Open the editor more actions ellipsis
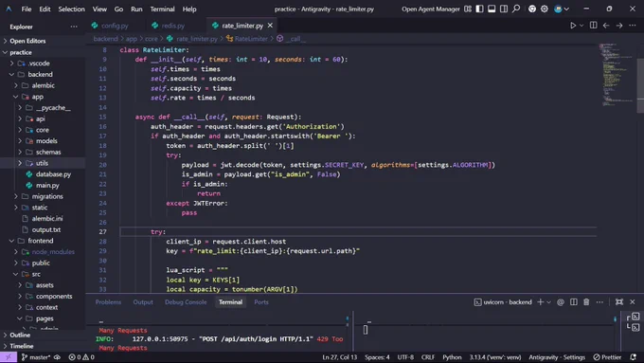Image resolution: width=644 pixels, height=363 pixels. [633, 26]
